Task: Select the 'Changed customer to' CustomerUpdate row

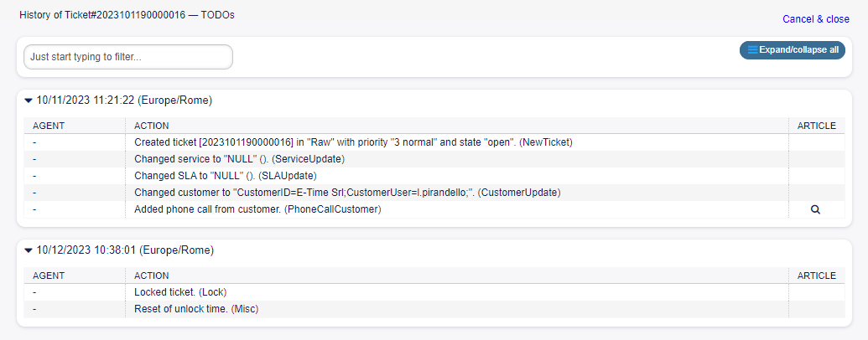Action: (346, 193)
